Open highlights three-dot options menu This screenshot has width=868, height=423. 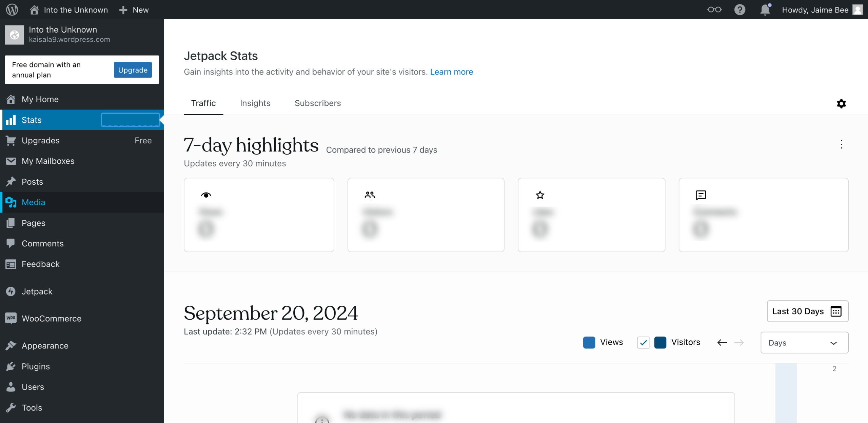pyautogui.click(x=841, y=144)
